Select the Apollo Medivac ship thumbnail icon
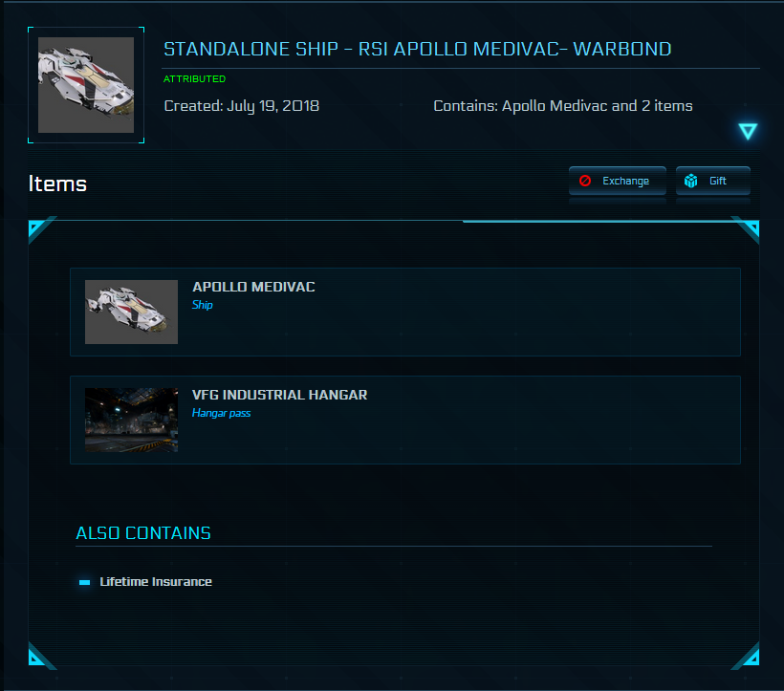The width and height of the screenshot is (784, 691). [x=131, y=312]
